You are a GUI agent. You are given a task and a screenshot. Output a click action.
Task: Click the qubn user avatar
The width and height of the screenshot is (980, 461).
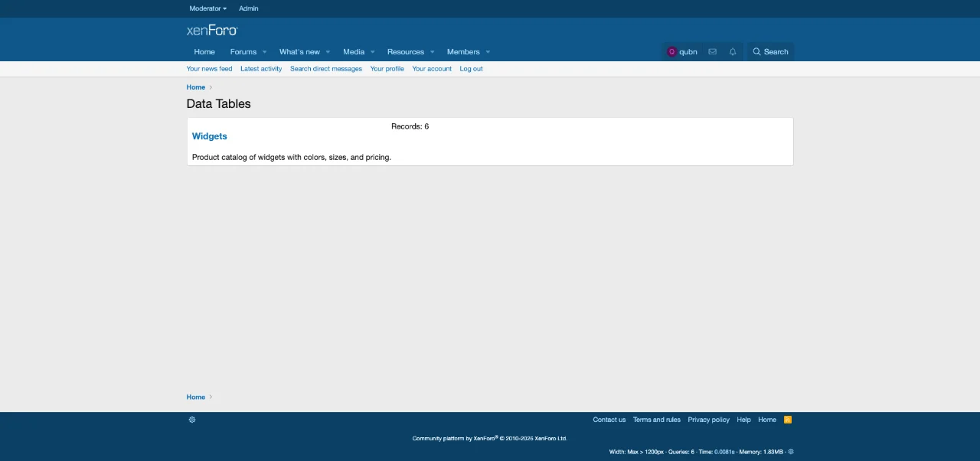(672, 52)
